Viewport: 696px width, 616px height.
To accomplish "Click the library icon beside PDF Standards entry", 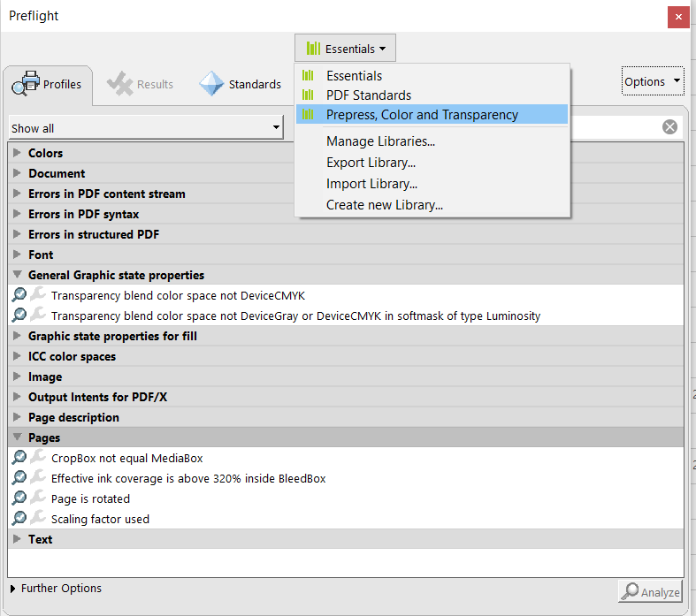I will coord(308,95).
